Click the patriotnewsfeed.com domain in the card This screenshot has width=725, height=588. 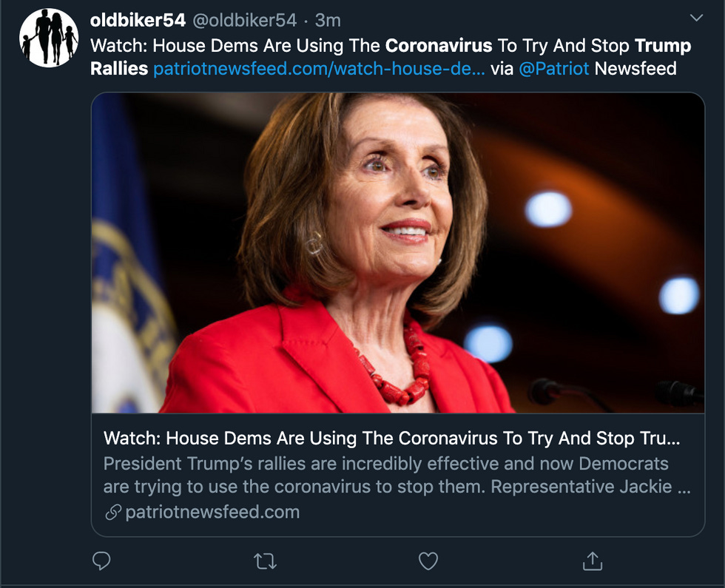212,512
